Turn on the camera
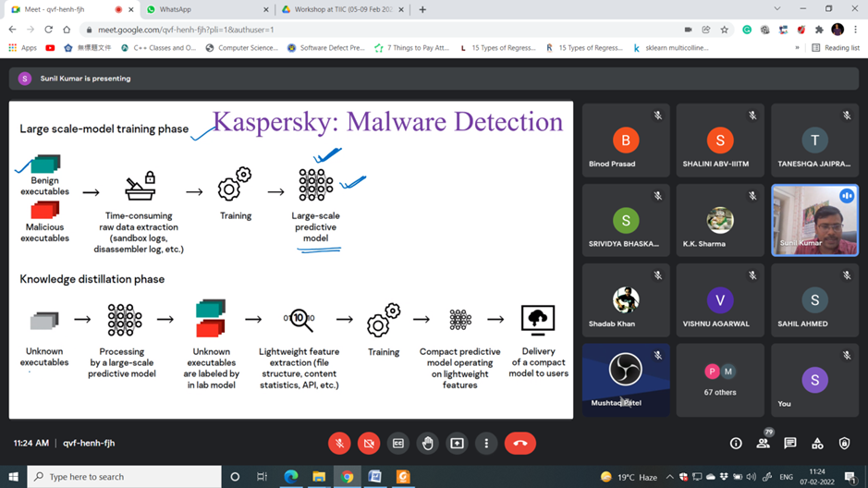The image size is (868, 488). pyautogui.click(x=369, y=444)
